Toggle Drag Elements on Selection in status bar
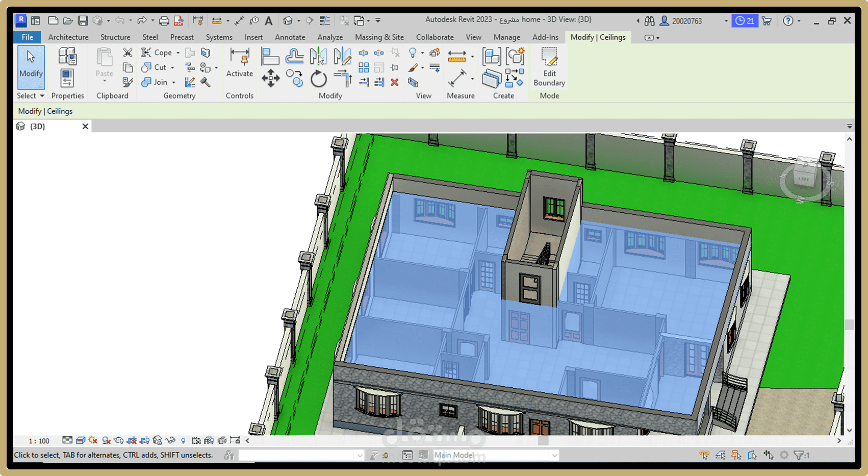The width and height of the screenshot is (868, 476). 768,455
